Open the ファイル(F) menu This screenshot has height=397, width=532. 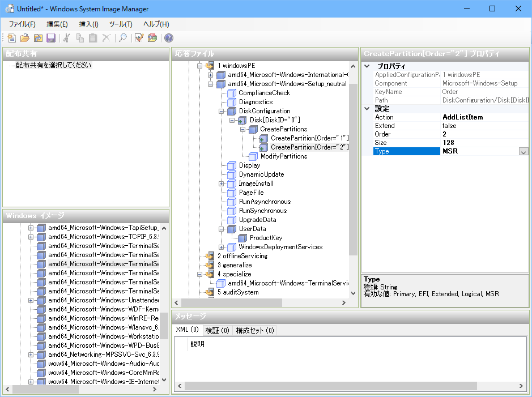tap(22, 24)
